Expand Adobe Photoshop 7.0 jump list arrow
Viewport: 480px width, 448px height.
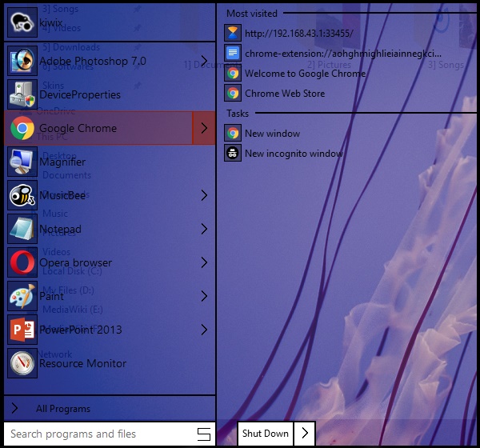tap(204, 61)
